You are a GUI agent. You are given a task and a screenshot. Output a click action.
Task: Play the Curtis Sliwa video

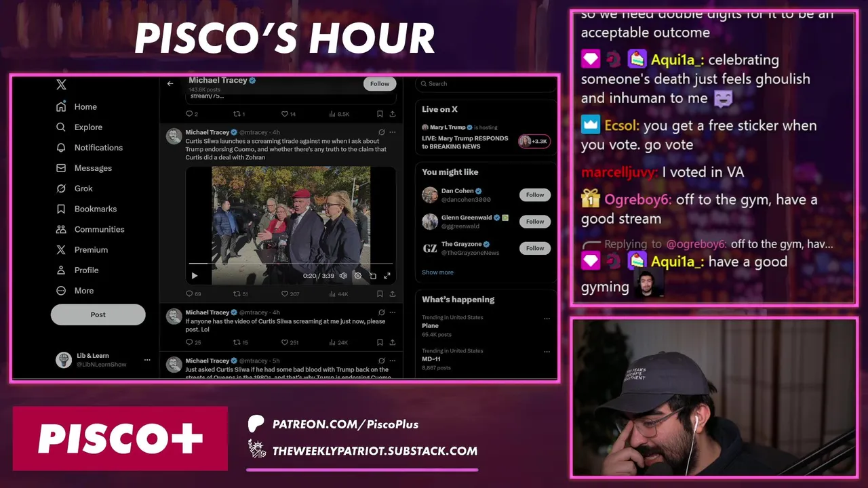pyautogui.click(x=195, y=276)
